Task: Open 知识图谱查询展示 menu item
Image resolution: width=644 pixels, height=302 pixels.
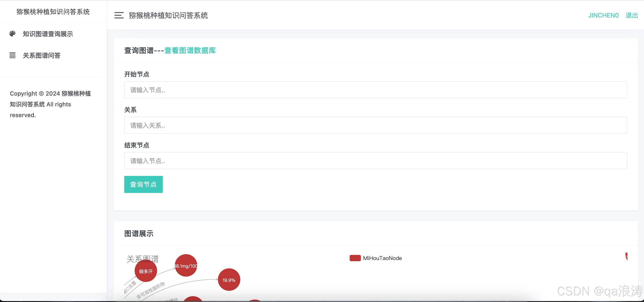Action: 48,34
